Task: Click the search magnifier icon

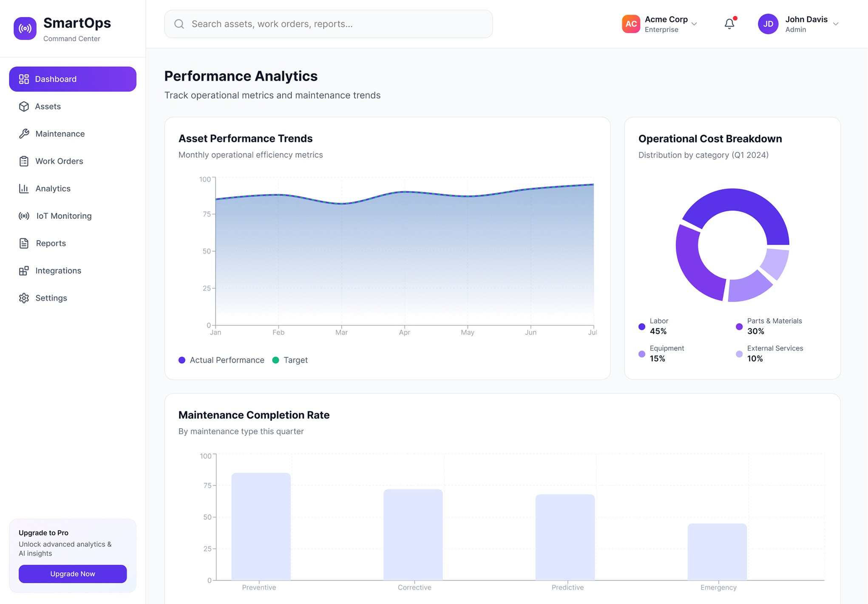Action: tap(179, 24)
